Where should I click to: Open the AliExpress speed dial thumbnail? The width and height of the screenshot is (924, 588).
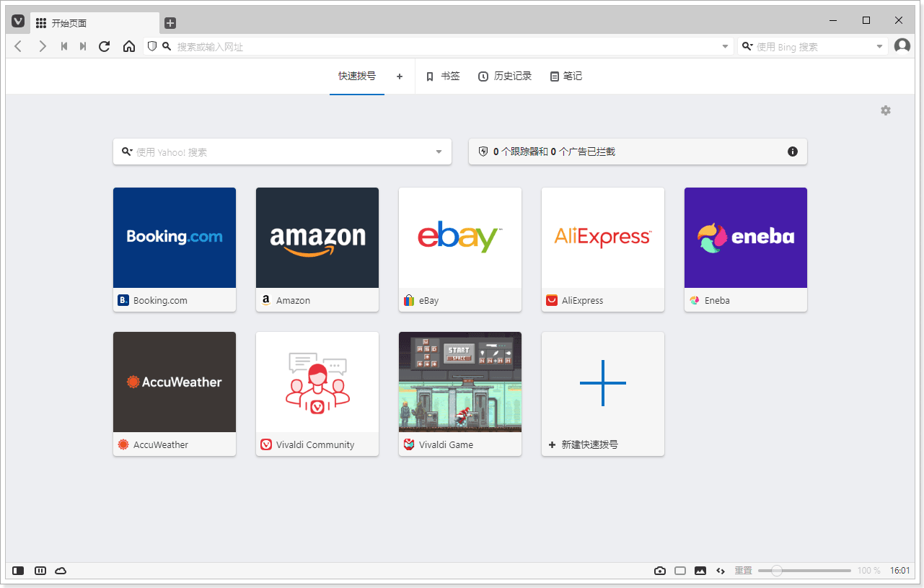pos(603,237)
